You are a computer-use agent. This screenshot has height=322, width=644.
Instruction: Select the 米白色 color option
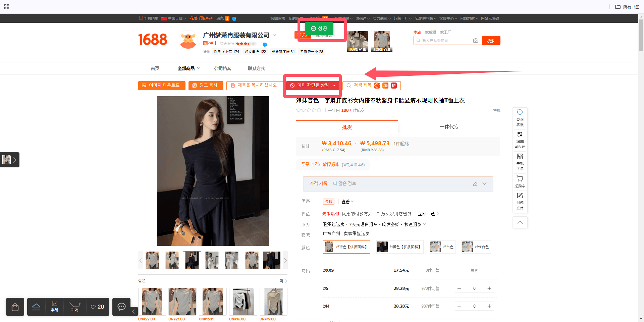coord(476,247)
